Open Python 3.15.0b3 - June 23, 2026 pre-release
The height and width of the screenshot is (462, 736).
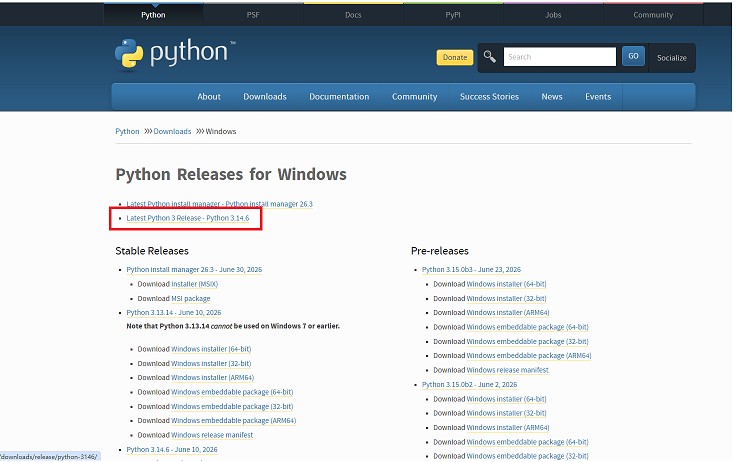coord(471,270)
